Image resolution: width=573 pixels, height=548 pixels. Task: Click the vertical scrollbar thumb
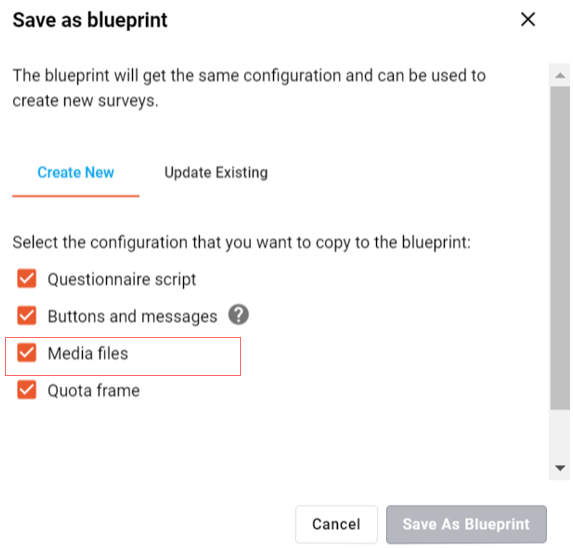[x=560, y=248]
